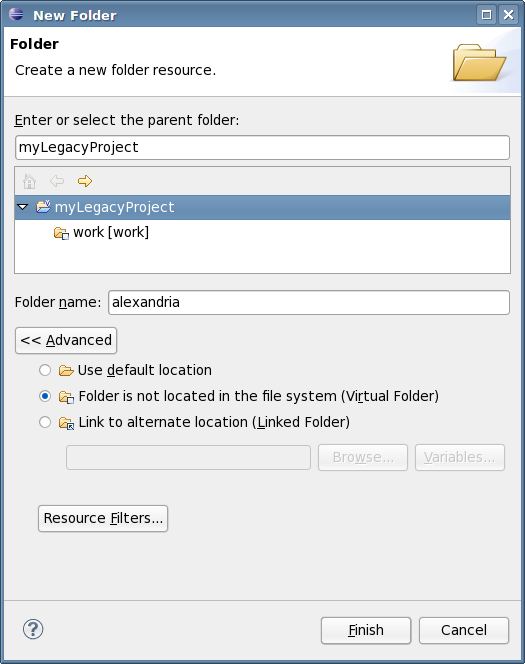Collapse the Advanced options section

coord(66,340)
